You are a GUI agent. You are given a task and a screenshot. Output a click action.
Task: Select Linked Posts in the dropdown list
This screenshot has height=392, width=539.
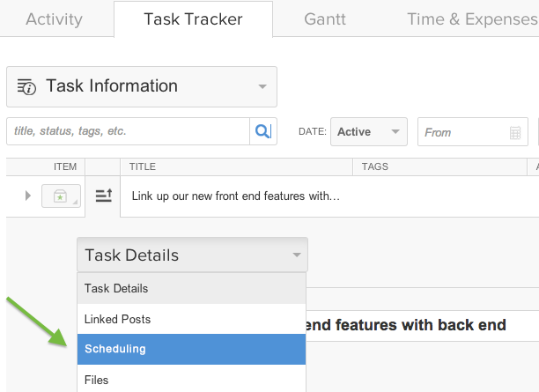point(191,319)
